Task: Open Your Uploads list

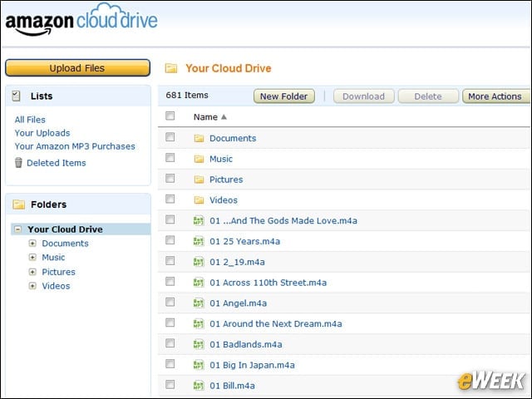Action: click(42, 133)
